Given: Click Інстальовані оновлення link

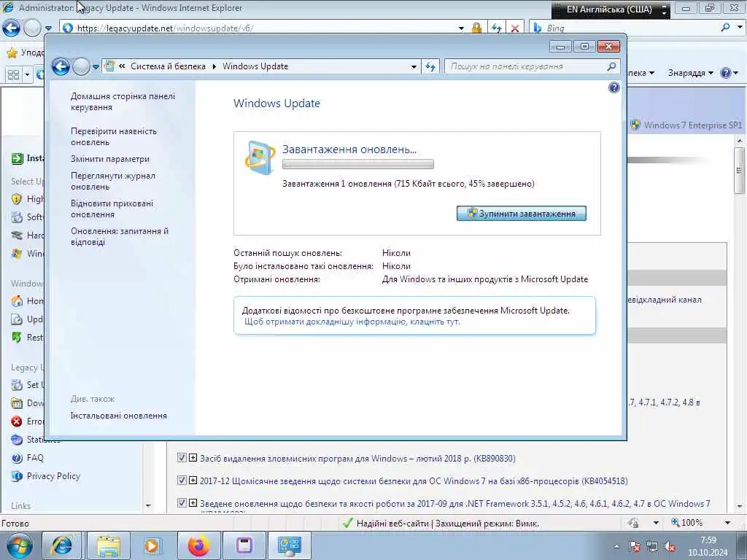Looking at the screenshot, I should pyautogui.click(x=119, y=416).
